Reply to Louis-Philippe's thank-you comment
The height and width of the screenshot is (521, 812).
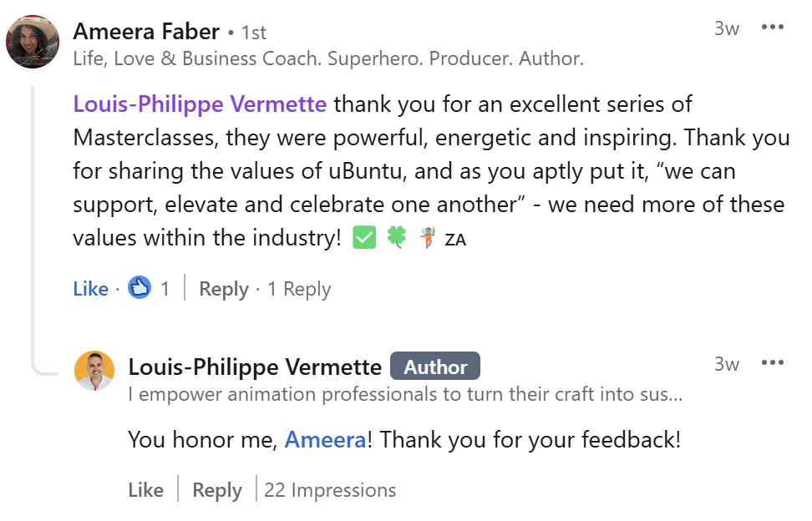click(x=217, y=490)
